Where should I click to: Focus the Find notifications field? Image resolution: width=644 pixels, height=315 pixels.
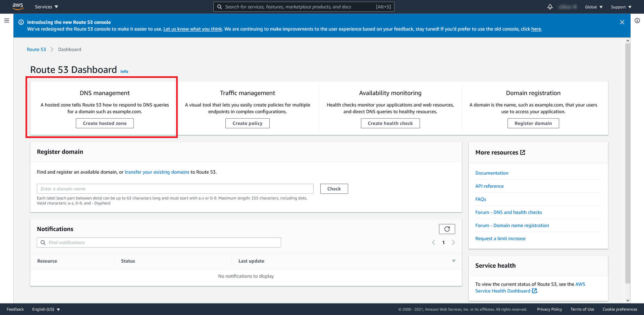(159, 242)
